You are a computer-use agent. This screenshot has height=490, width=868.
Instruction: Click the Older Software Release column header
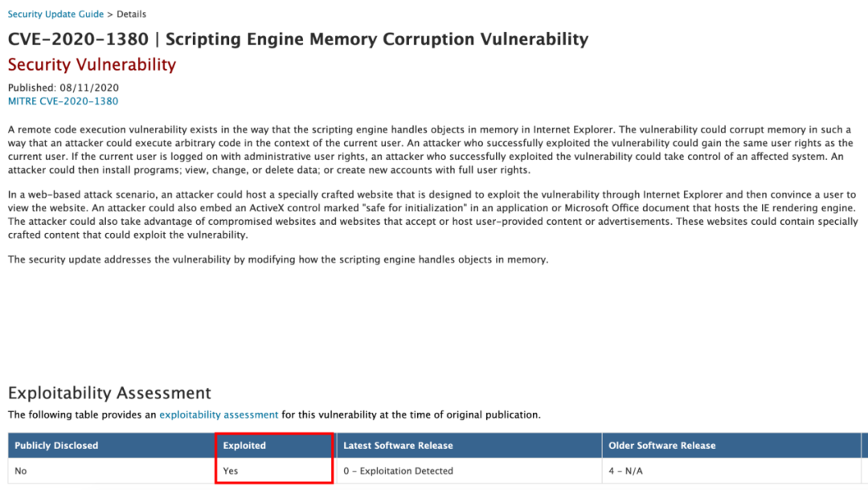(x=662, y=445)
